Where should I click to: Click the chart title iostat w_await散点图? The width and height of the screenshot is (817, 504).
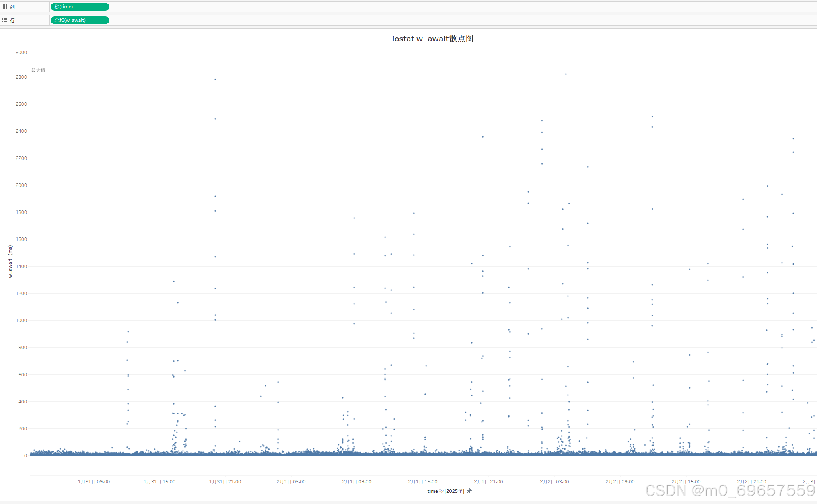click(x=432, y=39)
